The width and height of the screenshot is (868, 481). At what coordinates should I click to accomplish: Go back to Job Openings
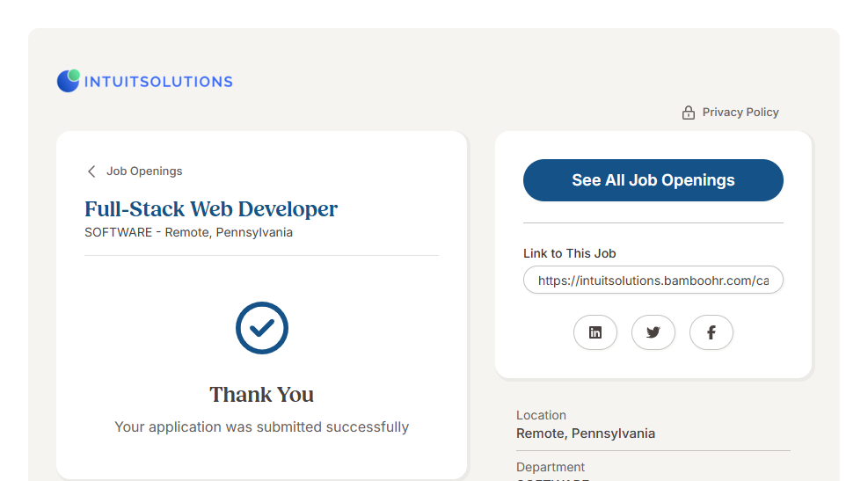144,171
